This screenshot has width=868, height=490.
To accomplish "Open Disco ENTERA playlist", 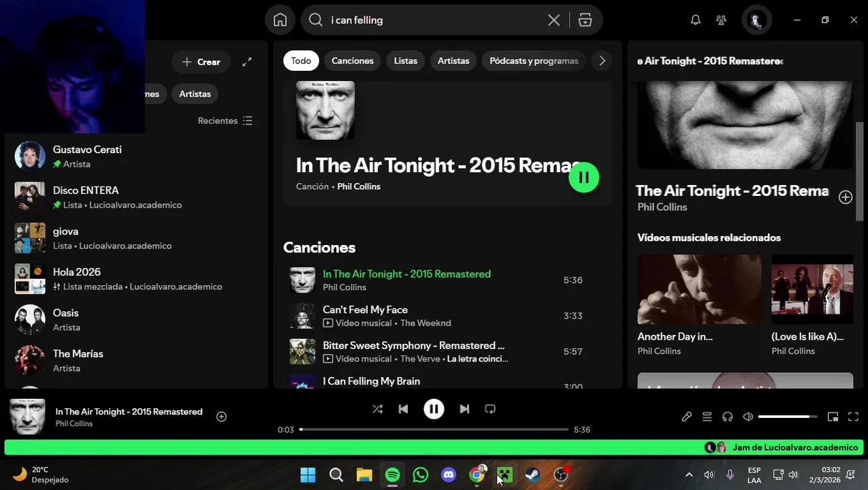I will (136, 197).
